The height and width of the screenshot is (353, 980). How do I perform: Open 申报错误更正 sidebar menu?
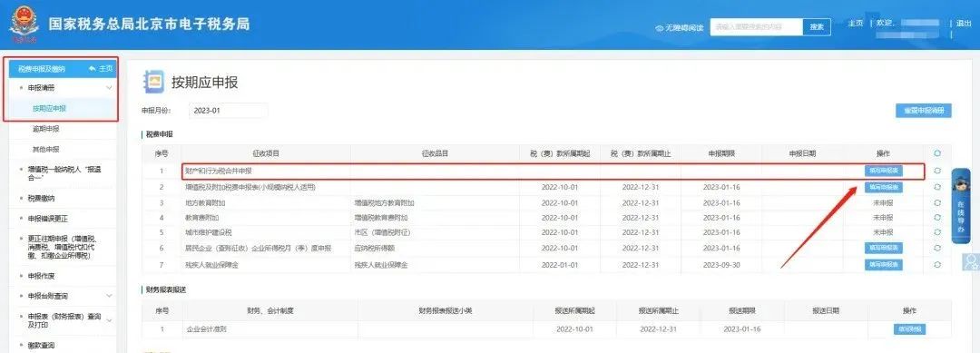[x=47, y=219]
